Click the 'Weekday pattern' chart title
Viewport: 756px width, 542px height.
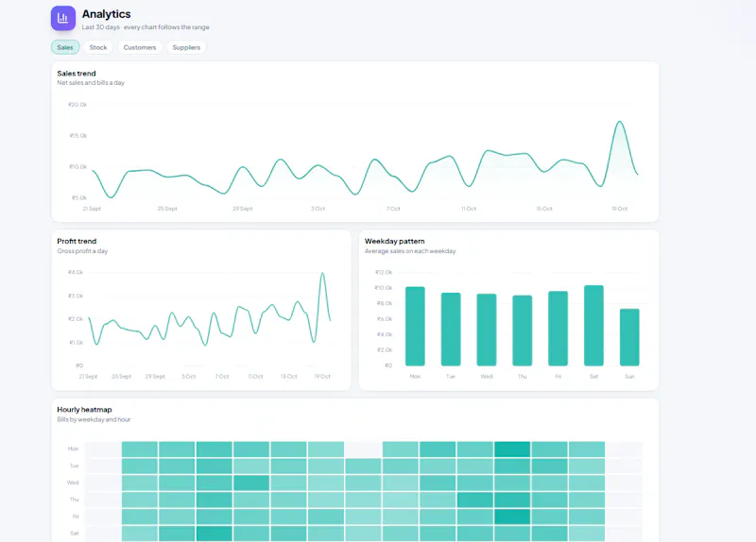click(394, 241)
